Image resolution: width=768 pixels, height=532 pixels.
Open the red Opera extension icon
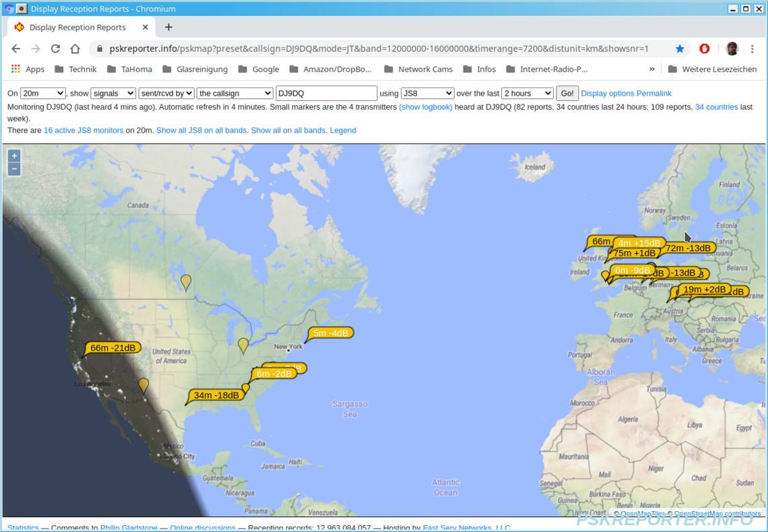[704, 48]
